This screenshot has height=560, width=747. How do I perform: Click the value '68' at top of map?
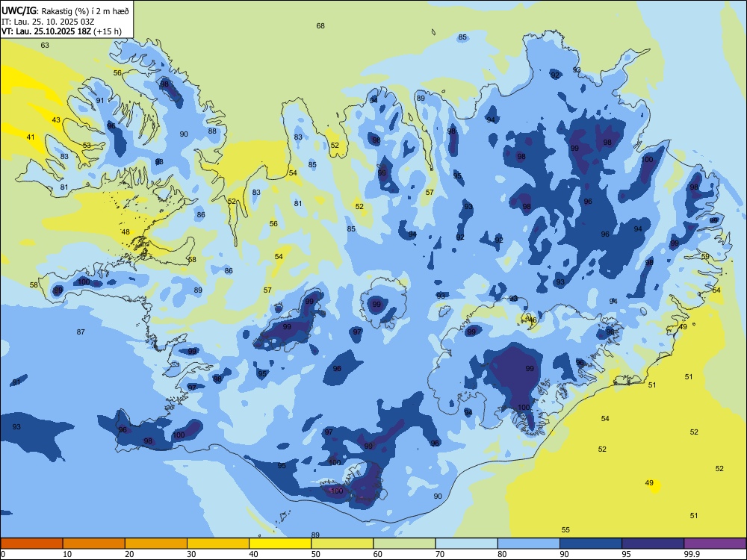[x=320, y=25]
